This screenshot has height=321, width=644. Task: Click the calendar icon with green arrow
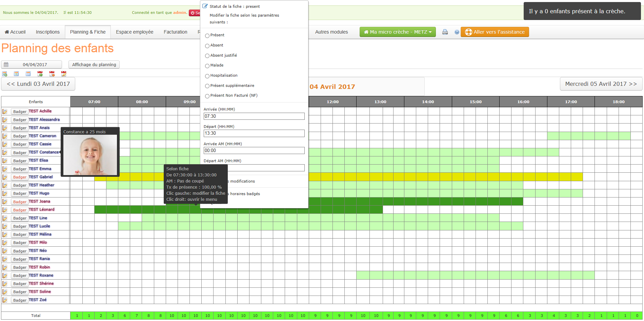40,74
